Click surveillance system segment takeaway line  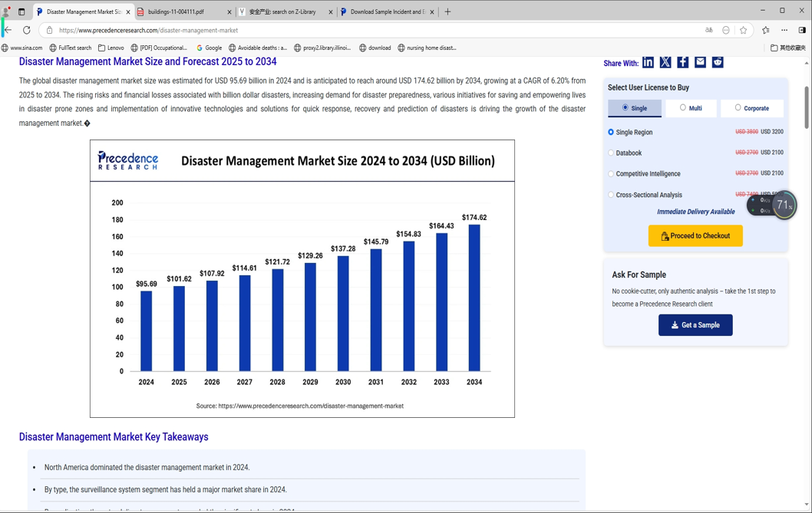[x=165, y=490]
